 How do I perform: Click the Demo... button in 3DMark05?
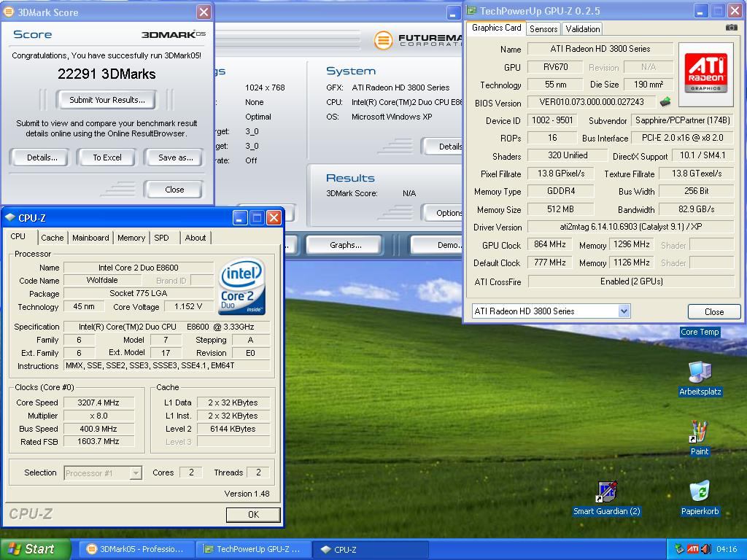point(438,245)
